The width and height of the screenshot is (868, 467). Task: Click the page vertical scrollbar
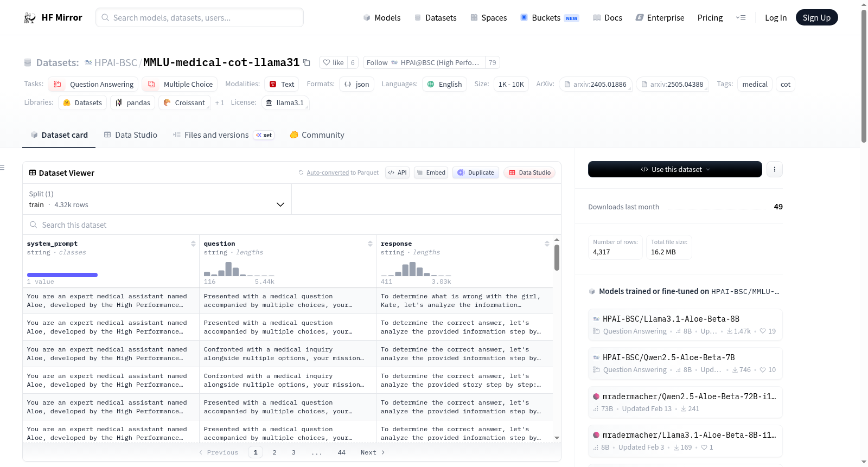[864, 76]
